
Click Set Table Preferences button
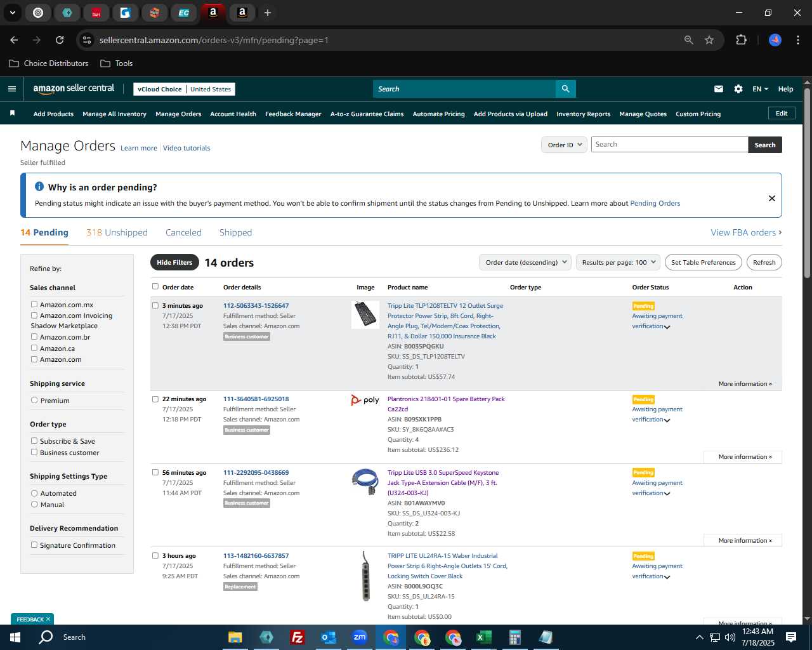[x=703, y=262]
